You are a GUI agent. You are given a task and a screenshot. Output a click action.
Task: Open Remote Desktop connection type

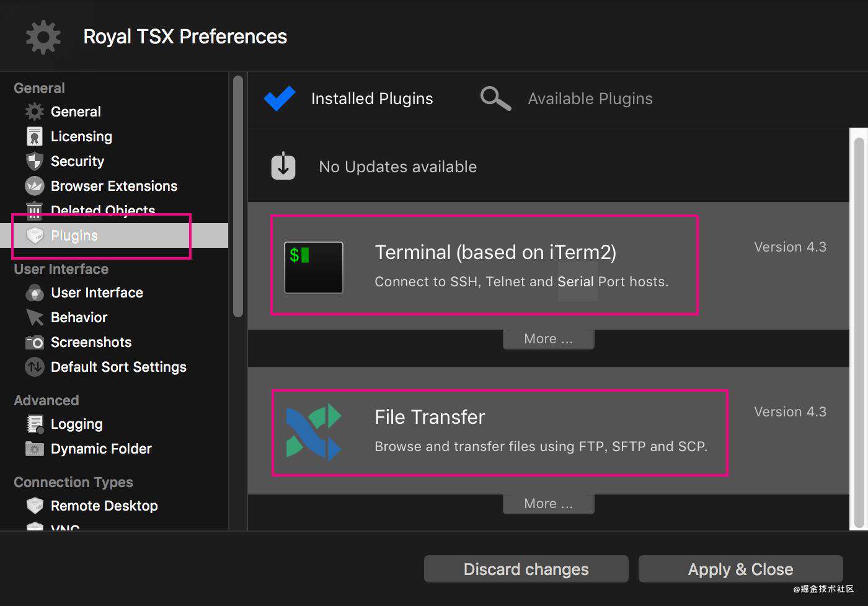pos(104,506)
